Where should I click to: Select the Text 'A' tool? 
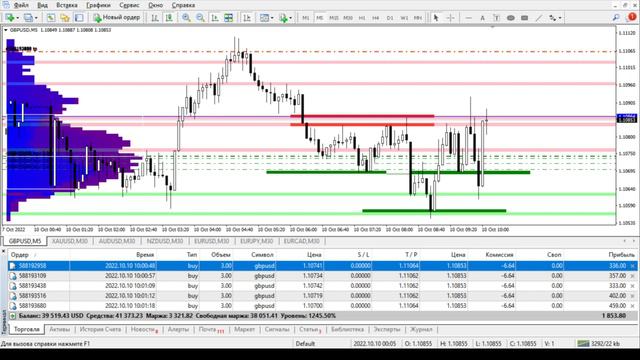pos(482,18)
